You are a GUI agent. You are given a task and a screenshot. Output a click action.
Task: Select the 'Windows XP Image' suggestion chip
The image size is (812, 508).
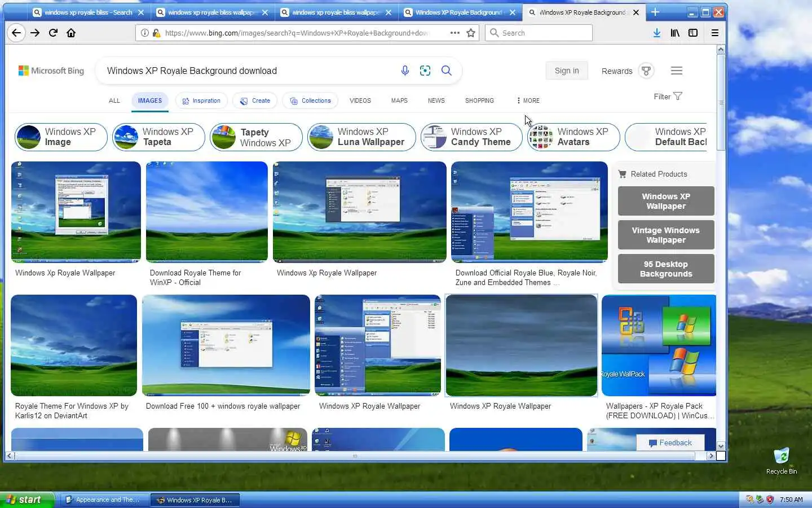pyautogui.click(x=61, y=137)
